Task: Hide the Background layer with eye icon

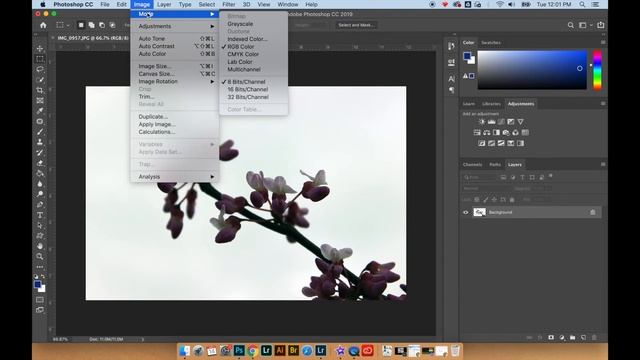Action: click(466, 212)
